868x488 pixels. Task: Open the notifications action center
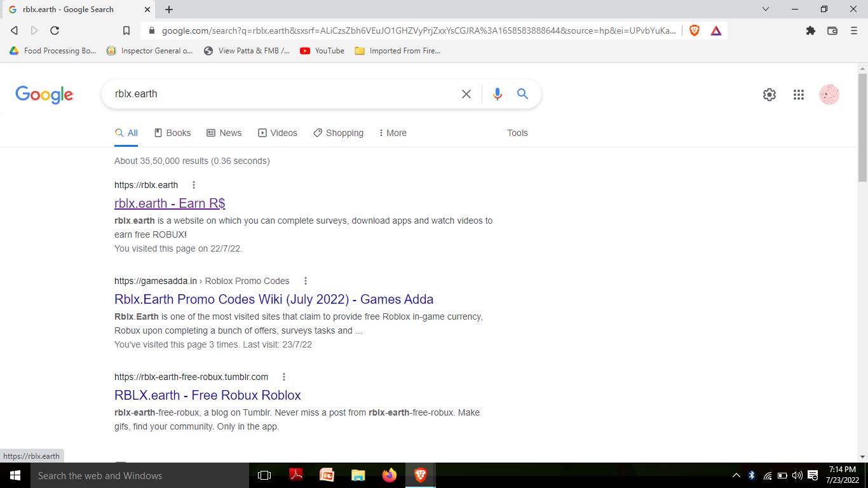(813, 475)
